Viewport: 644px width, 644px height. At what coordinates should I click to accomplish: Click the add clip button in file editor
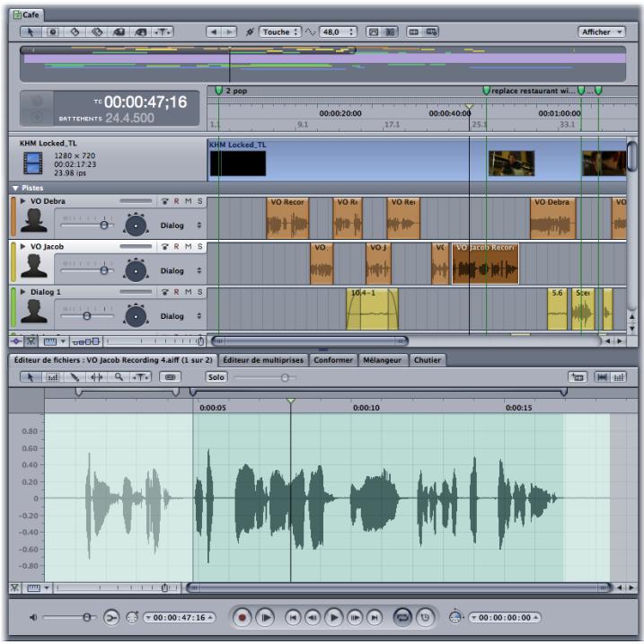tap(578, 377)
